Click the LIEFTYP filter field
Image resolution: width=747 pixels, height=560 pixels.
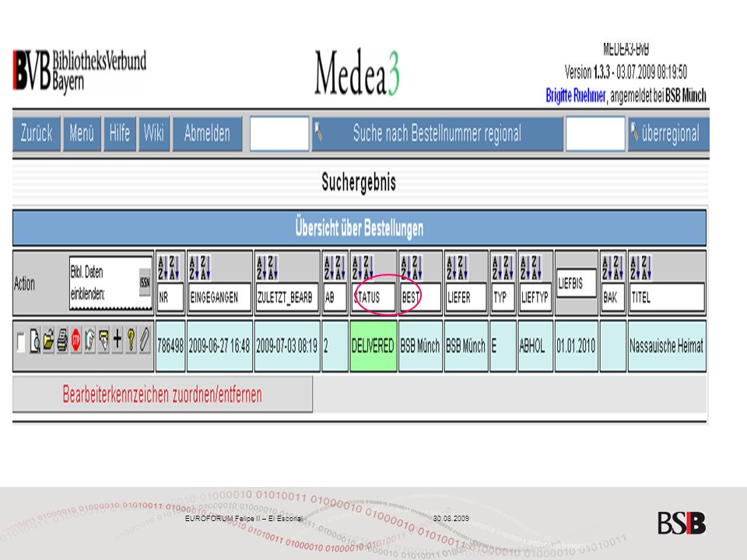536,298
